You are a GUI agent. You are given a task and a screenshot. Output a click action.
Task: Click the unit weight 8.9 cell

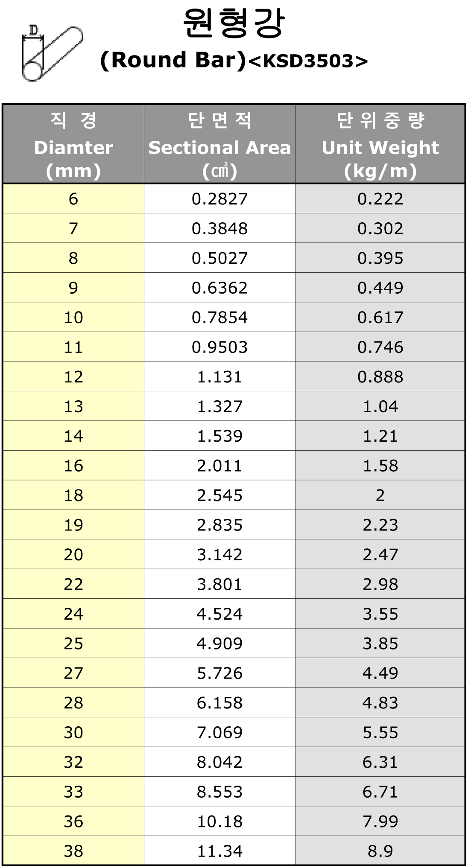(x=380, y=851)
